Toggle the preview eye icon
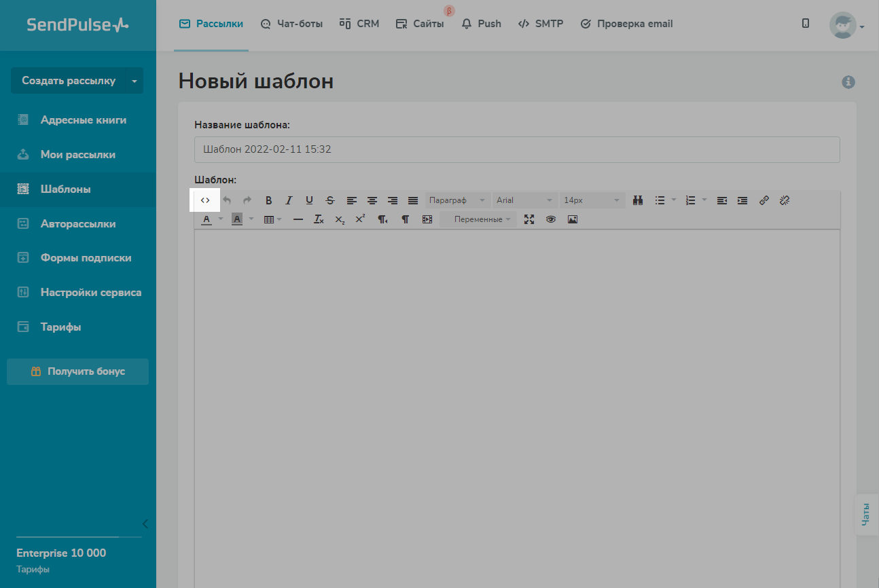This screenshot has width=879, height=588. pyautogui.click(x=551, y=219)
